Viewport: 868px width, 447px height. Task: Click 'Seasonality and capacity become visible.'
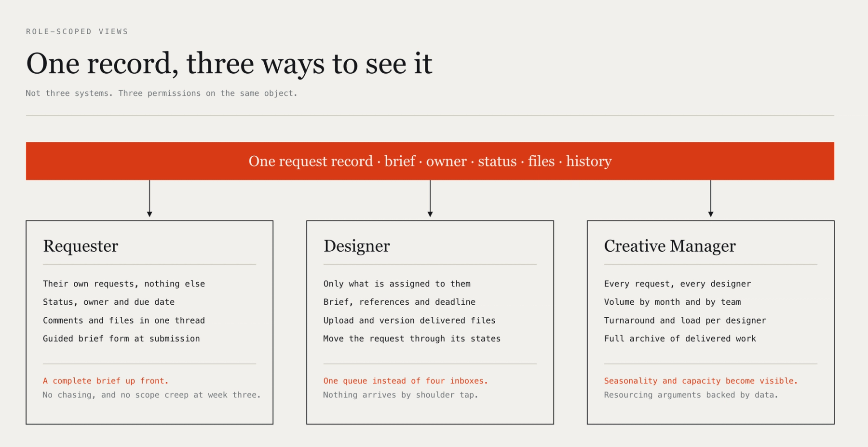(x=701, y=381)
